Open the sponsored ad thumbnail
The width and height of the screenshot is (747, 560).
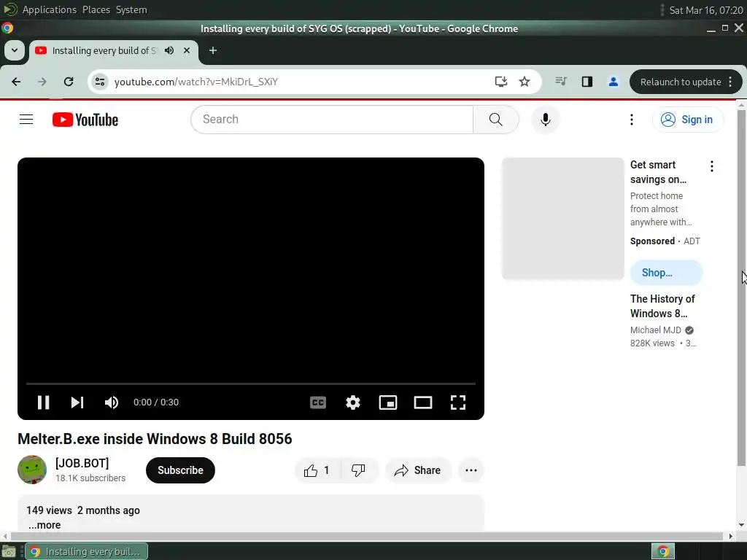pos(562,219)
